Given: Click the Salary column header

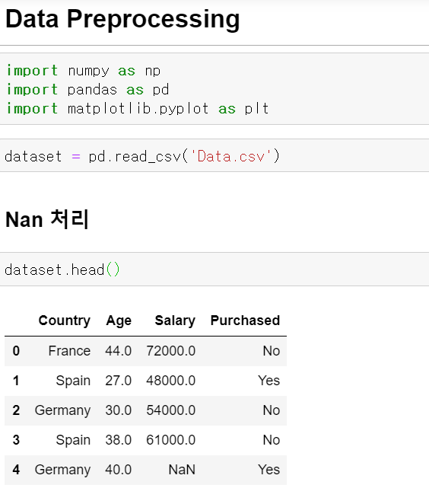Looking at the screenshot, I should click(x=175, y=321).
